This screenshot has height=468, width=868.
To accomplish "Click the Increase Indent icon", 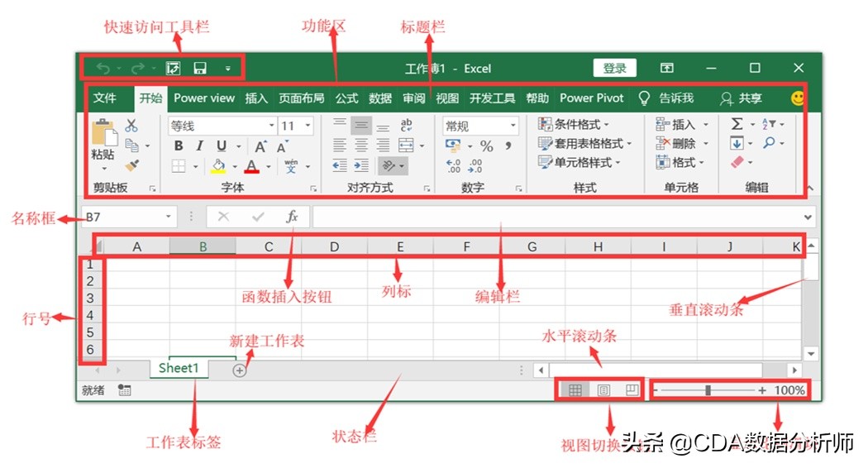I will (x=361, y=165).
